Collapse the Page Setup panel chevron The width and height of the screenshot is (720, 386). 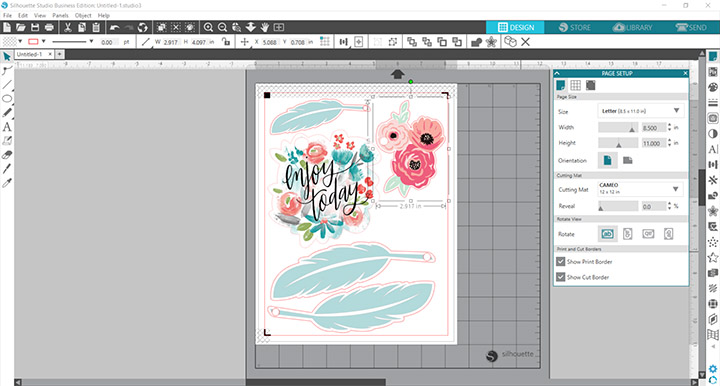pos(557,73)
